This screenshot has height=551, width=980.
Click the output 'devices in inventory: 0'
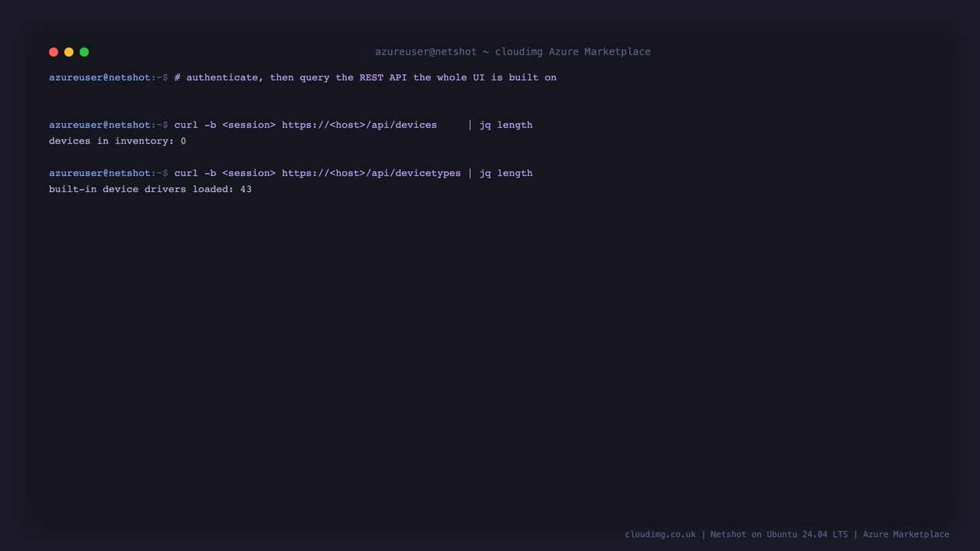[x=117, y=141]
